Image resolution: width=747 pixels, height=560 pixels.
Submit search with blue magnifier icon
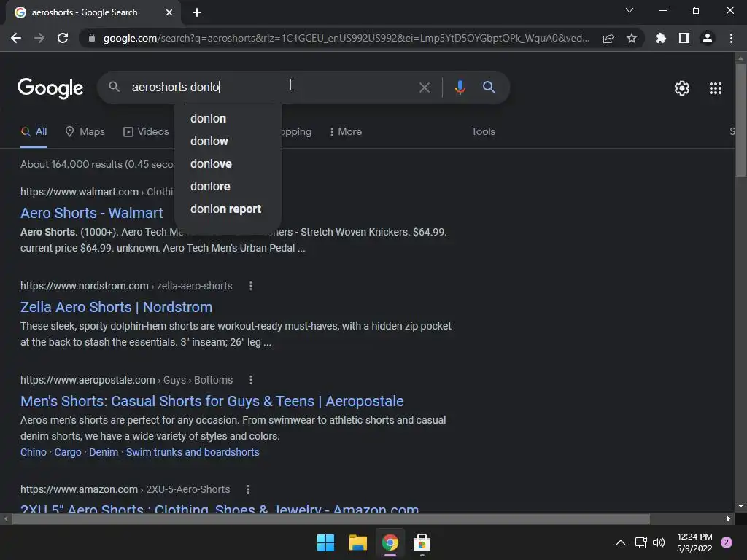(489, 87)
